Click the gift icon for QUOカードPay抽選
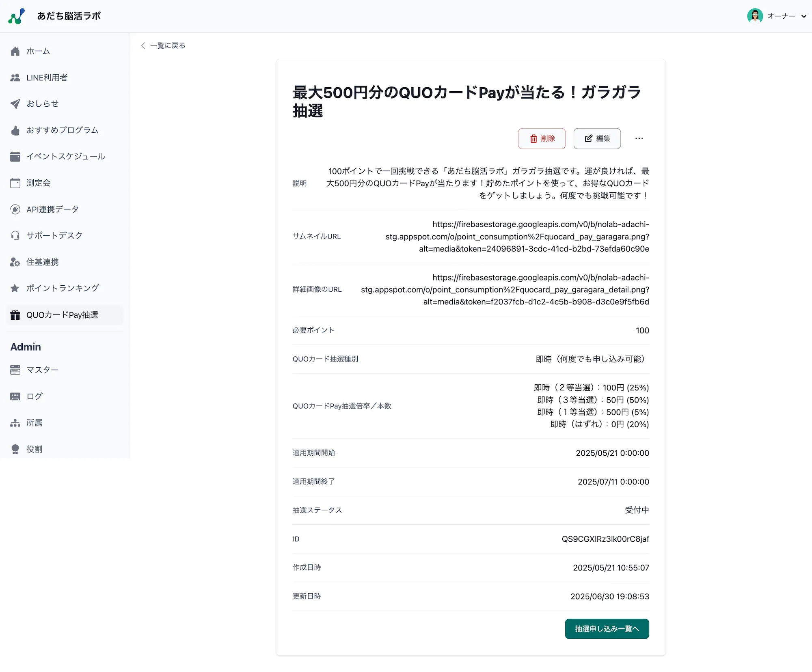Screen dimensions: 812x672 (15, 315)
